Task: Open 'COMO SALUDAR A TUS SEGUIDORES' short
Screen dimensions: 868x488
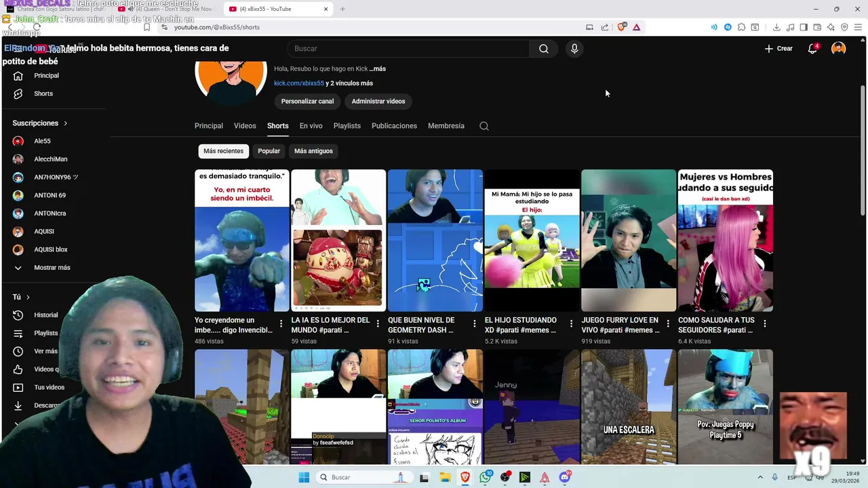Action: [726, 241]
